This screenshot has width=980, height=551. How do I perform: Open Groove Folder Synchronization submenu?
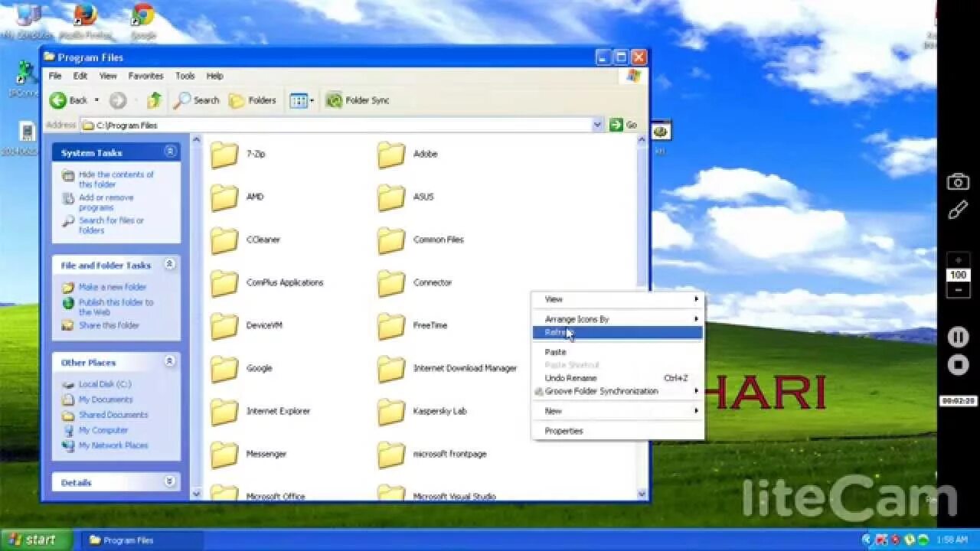point(618,391)
